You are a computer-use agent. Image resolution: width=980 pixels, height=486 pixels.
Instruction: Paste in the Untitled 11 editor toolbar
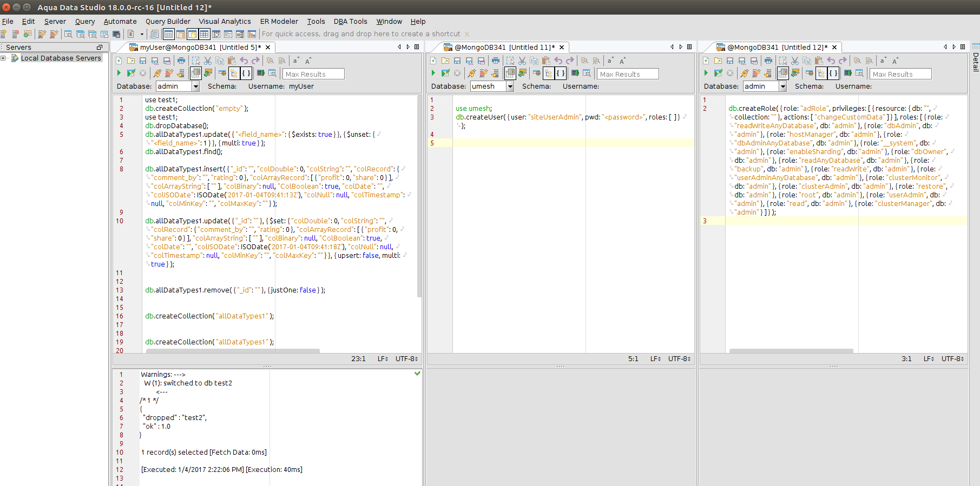tap(546, 61)
